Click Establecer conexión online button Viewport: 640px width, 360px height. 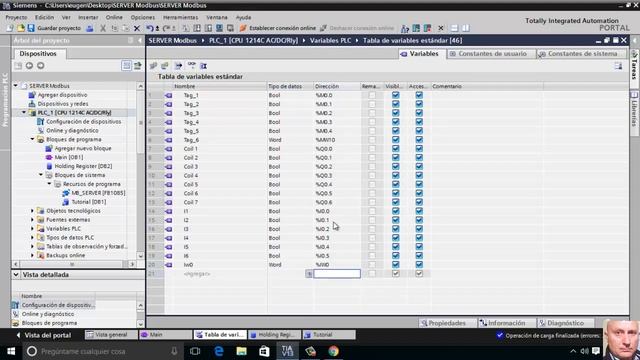coord(278,28)
